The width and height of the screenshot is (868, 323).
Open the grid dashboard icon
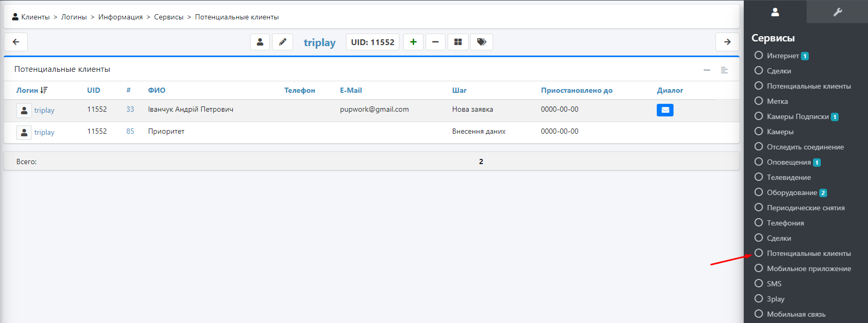(458, 42)
